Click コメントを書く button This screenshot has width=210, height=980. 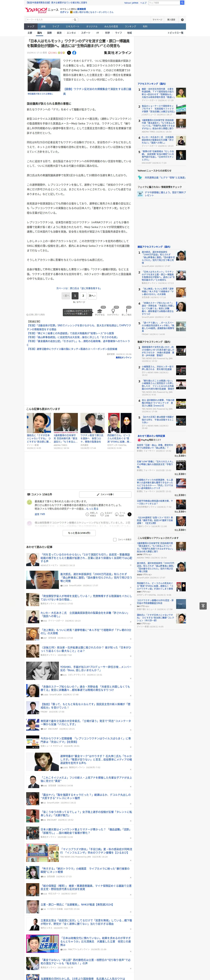click(105, 495)
